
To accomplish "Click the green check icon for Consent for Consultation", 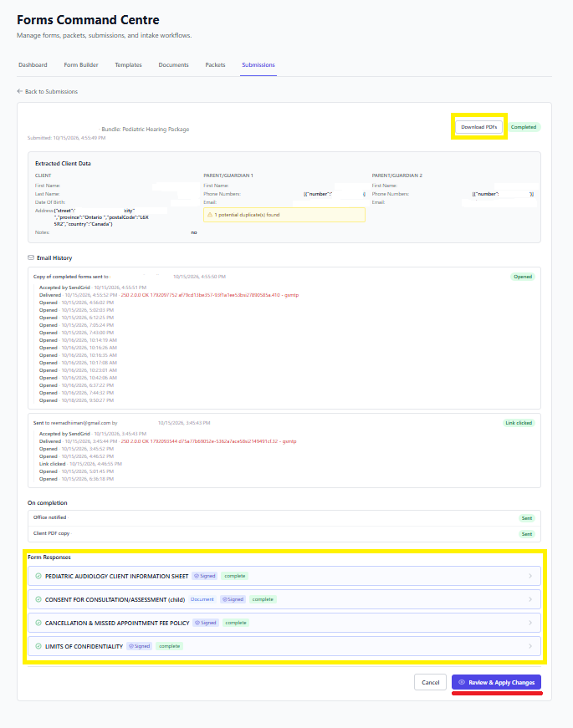I will (x=38, y=599).
